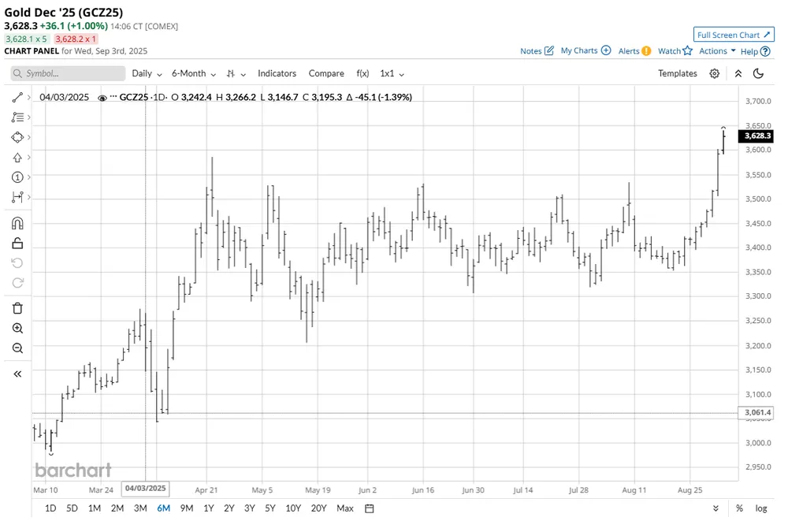Open the calendar date picker icon
Screen dimensions: 788x532
click(x=369, y=508)
